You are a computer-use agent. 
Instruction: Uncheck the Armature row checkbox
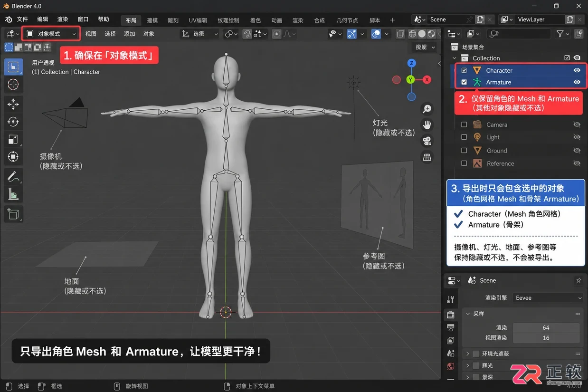(x=464, y=82)
